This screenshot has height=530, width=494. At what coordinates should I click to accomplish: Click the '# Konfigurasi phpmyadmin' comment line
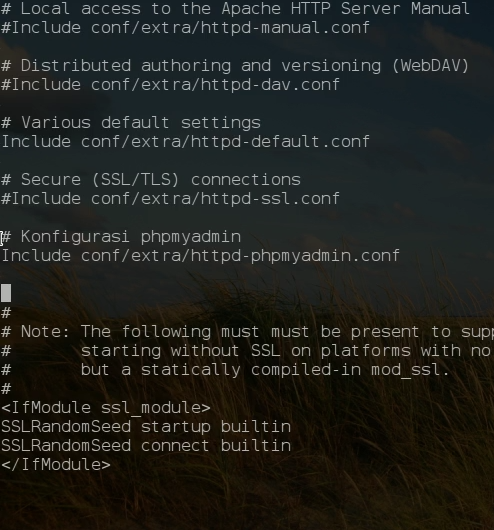coord(121,237)
